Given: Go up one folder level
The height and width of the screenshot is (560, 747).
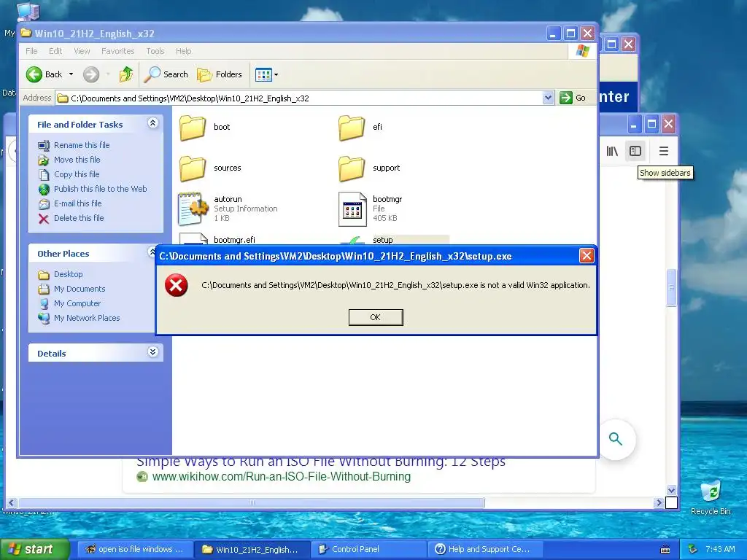Looking at the screenshot, I should (x=126, y=74).
